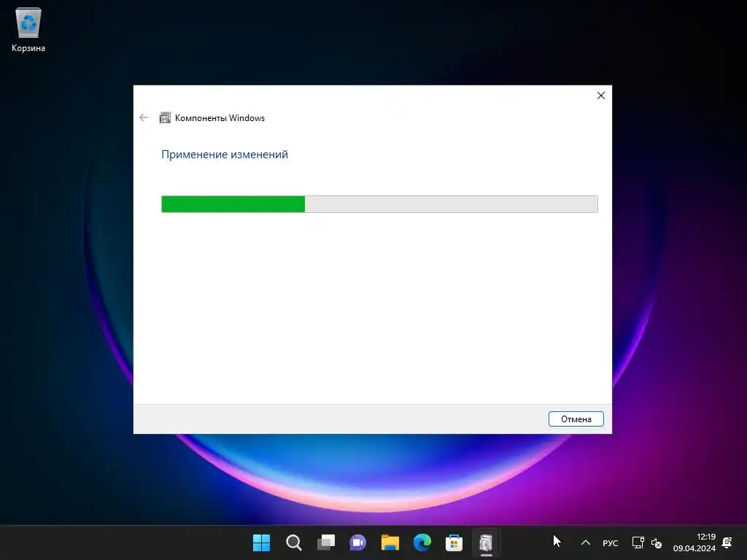
Task: Launch Microsoft Edge from taskbar
Action: [x=422, y=542]
